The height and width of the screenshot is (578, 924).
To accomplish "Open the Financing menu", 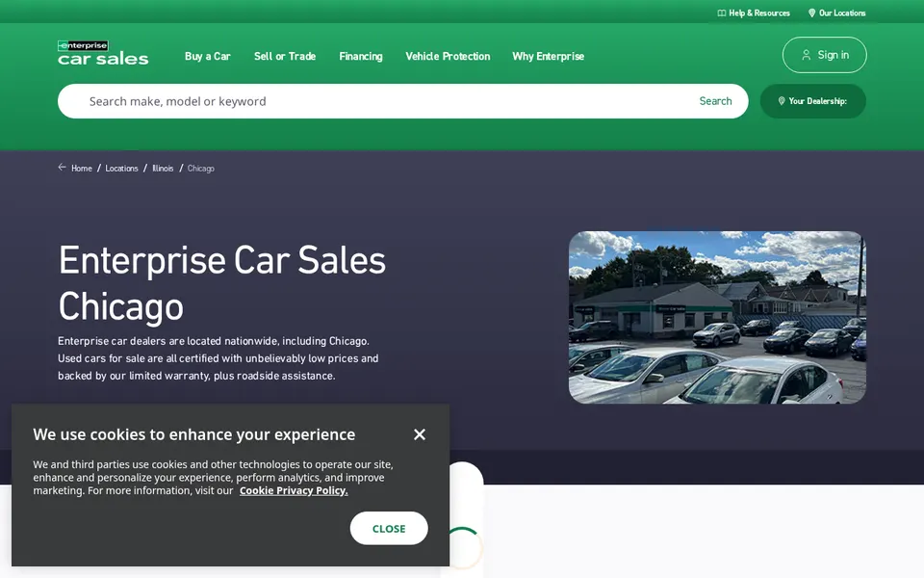I will (x=361, y=56).
